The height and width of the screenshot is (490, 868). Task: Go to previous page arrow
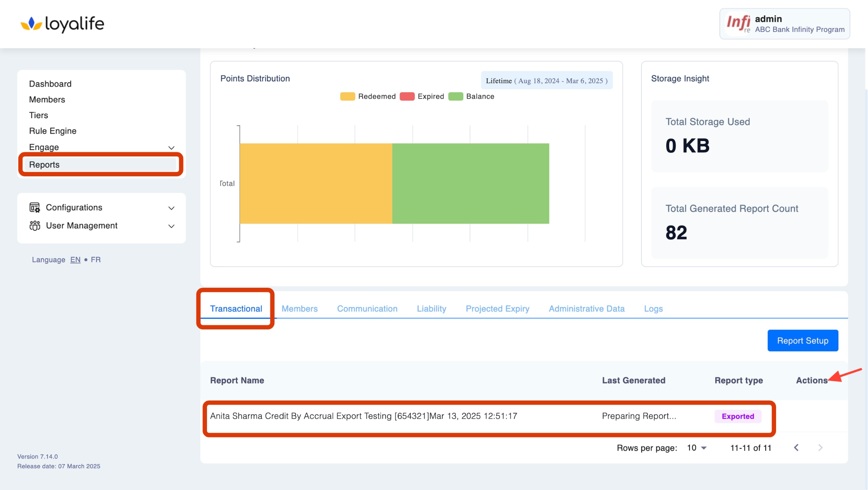point(796,448)
